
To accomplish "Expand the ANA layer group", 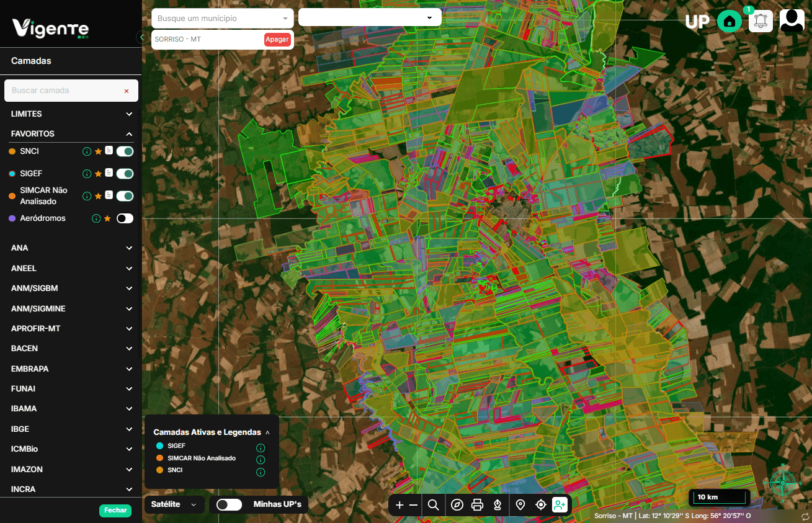I will click(71, 248).
